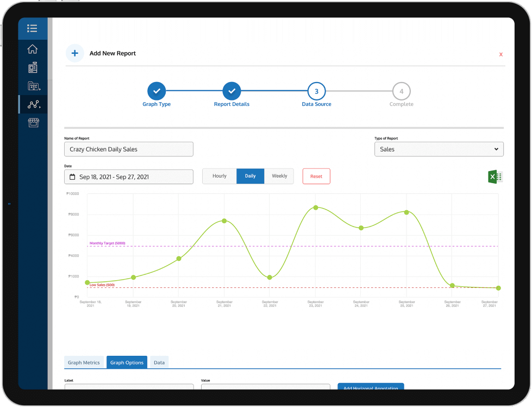Export the report using the Excel icon

click(495, 176)
